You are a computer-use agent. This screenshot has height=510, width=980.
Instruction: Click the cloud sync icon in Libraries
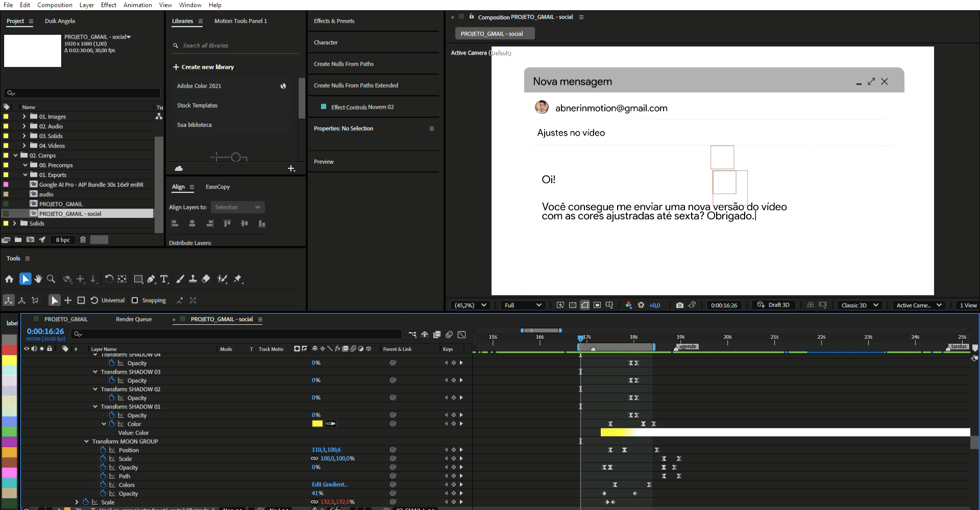179,168
